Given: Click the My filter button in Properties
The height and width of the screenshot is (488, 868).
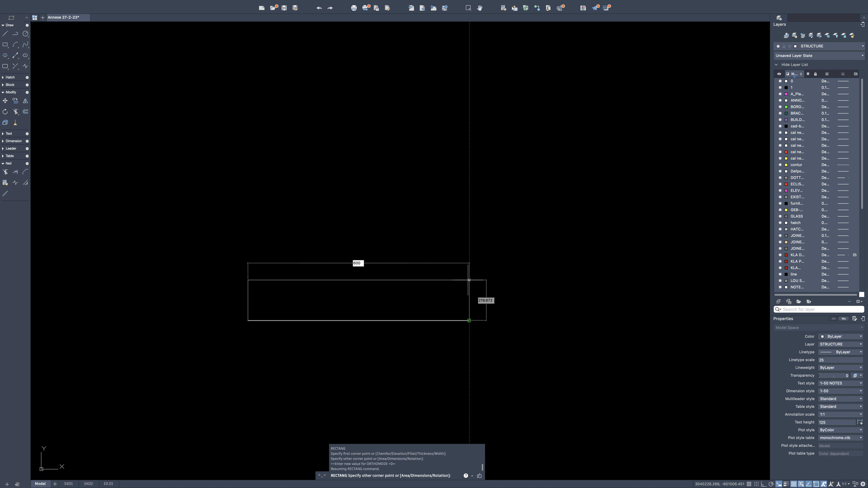Looking at the screenshot, I should point(844,319).
